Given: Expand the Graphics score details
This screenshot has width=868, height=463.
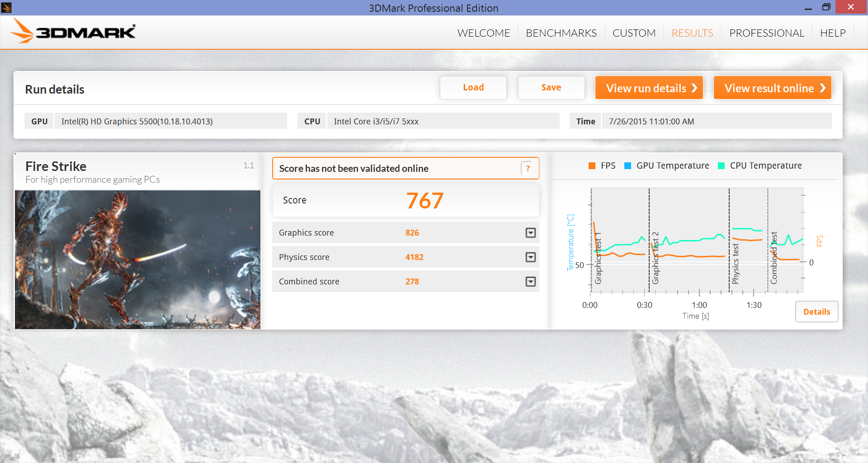Looking at the screenshot, I should pyautogui.click(x=530, y=232).
